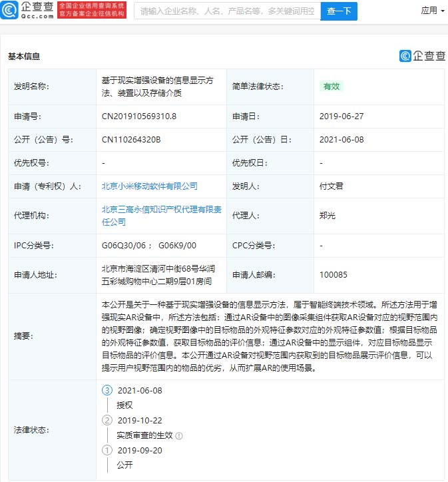Click application date 2019-06-27
The height and width of the screenshot is (482, 448).
pos(341,117)
